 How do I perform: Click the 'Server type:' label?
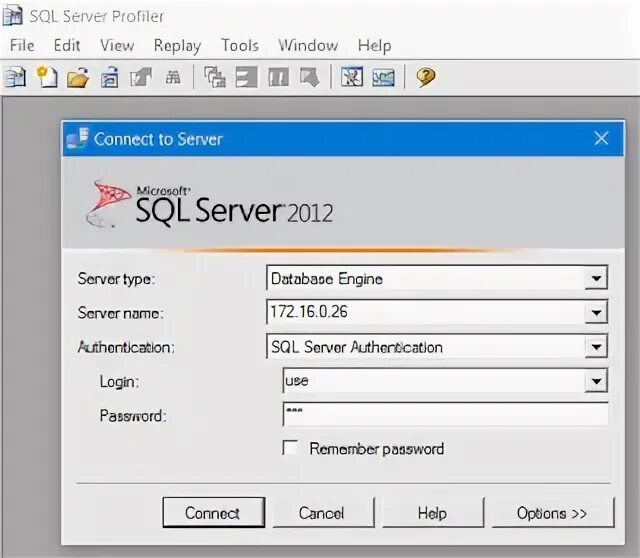116,279
